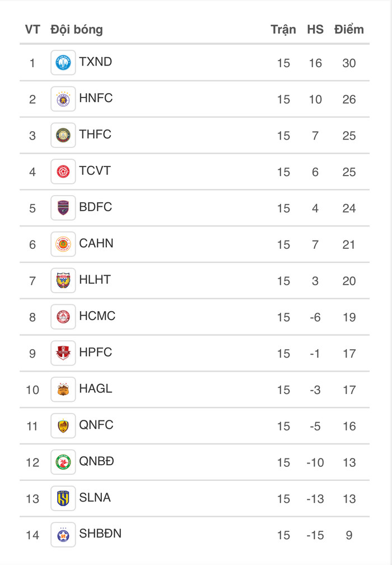The height and width of the screenshot is (565, 392).
Task: Click the HCMC club logo
Action: (63, 317)
